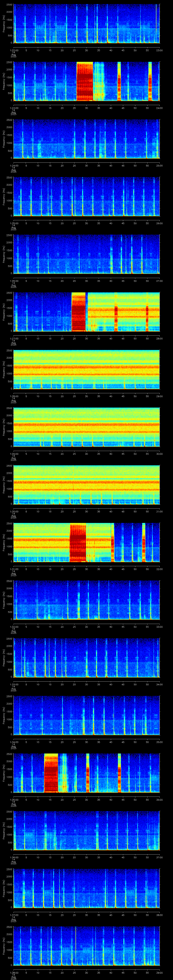This screenshot has height=980, width=173.
Task: Click the 31:00 end time label
Action: pos(159,512)
